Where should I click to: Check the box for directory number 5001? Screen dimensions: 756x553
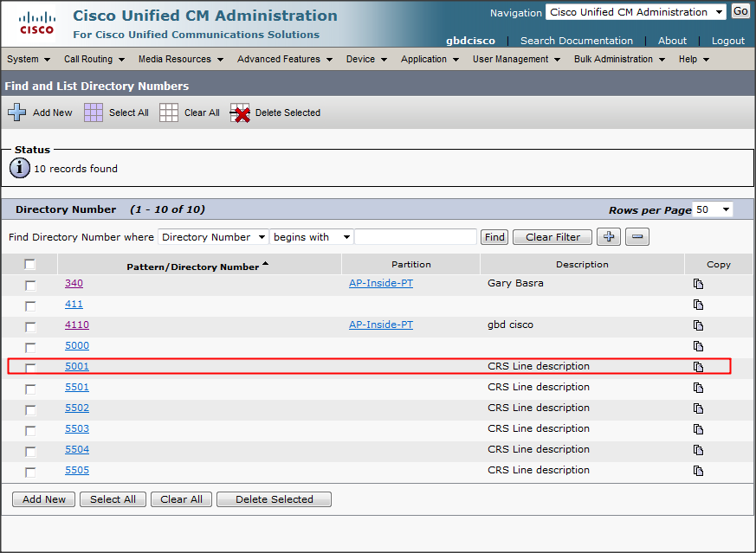[x=30, y=368]
